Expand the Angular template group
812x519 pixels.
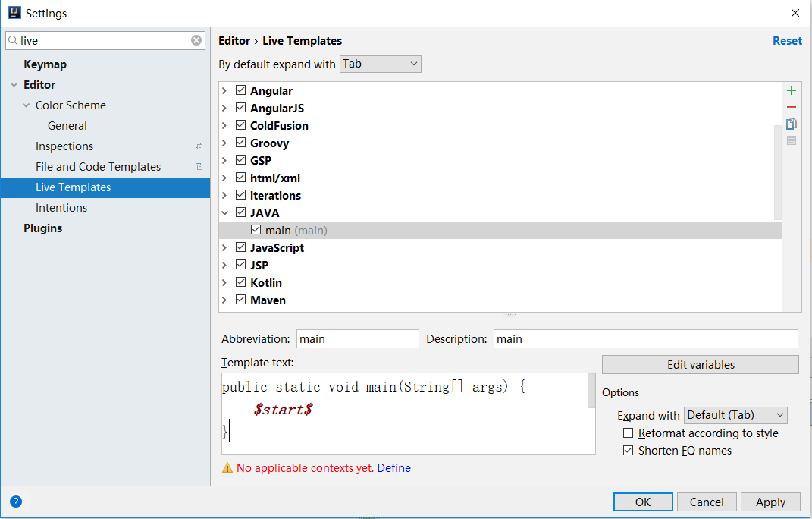[x=224, y=90]
